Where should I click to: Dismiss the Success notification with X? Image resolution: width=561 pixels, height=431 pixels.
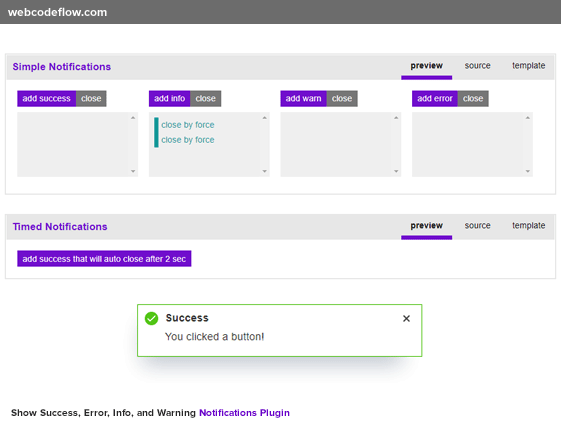pos(406,318)
